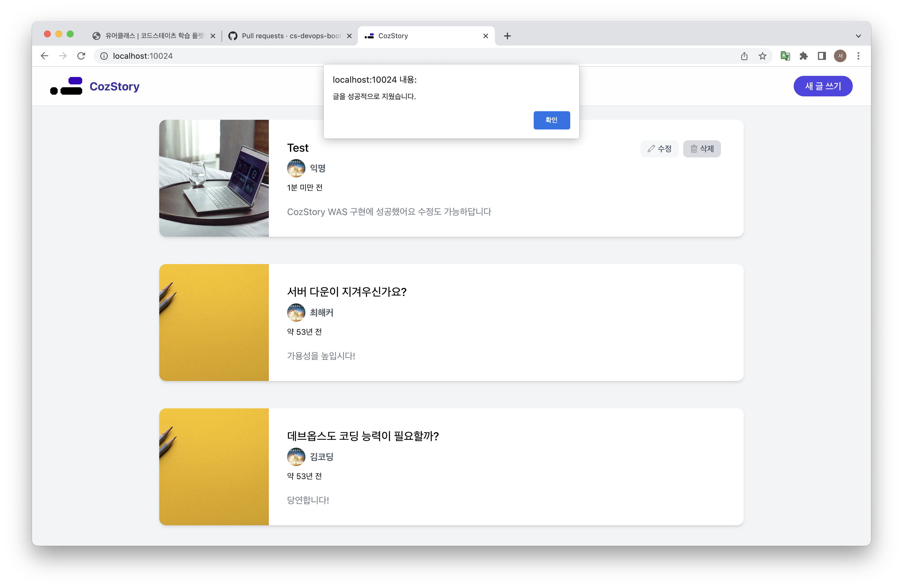Confirm the alert with 확인 button
The width and height of the screenshot is (903, 588).
[x=551, y=120]
